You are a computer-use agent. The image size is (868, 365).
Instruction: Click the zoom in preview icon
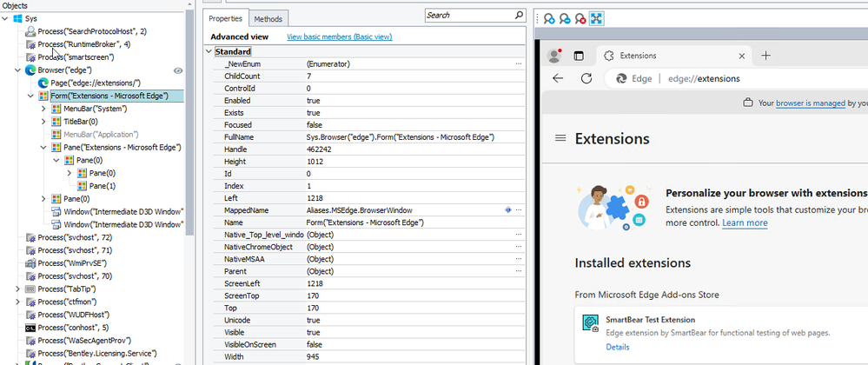click(549, 18)
